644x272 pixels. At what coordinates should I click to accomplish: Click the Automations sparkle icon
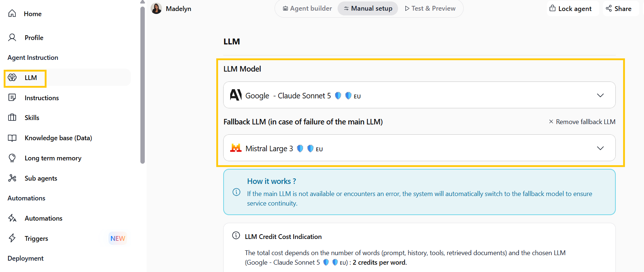[x=12, y=218]
